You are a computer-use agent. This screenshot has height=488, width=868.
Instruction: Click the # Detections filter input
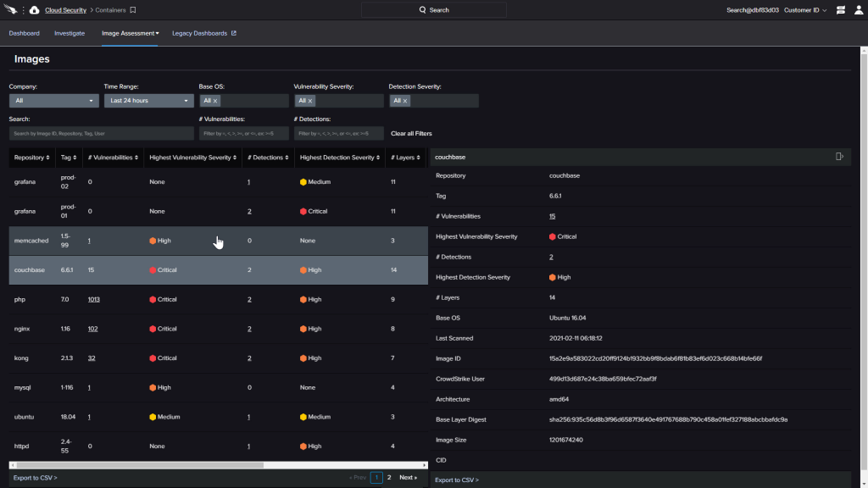click(x=339, y=133)
